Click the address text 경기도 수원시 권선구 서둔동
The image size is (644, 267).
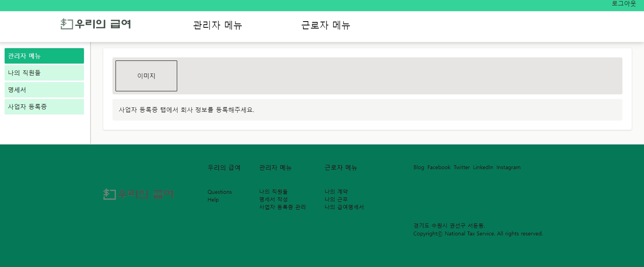pyautogui.click(x=449, y=225)
